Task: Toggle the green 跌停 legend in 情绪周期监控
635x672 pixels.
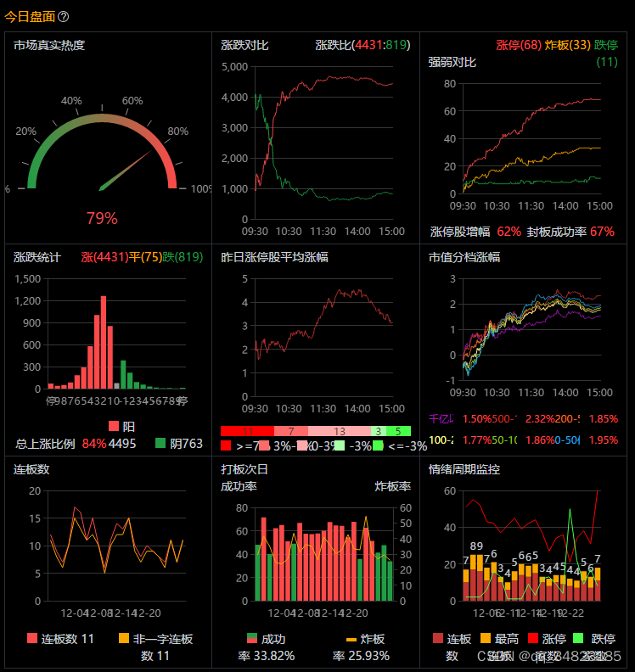Action: pos(594,639)
